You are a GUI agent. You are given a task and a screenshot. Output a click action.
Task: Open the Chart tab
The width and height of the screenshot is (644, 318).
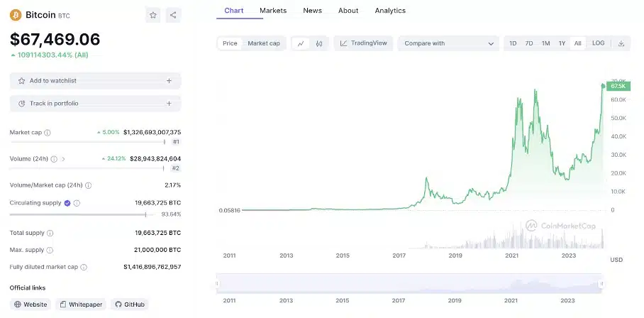tap(233, 11)
